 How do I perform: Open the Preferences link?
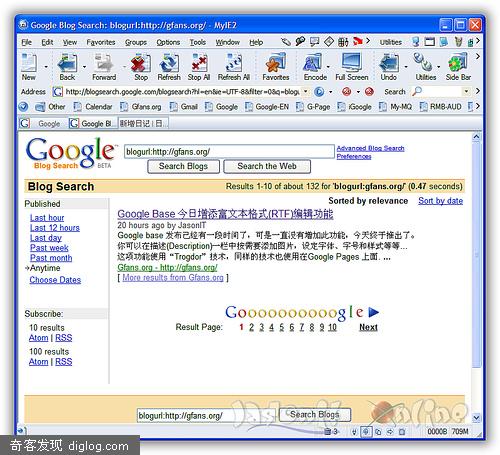tap(354, 156)
